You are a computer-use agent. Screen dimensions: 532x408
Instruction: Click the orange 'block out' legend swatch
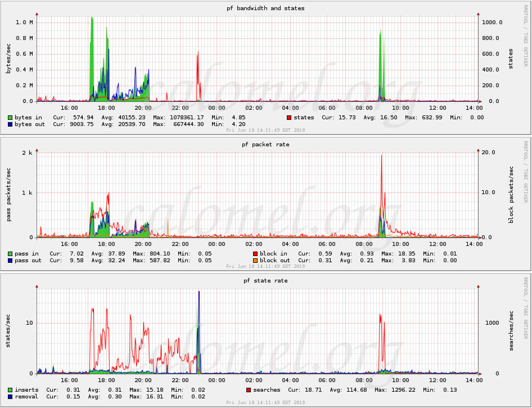tap(255, 261)
